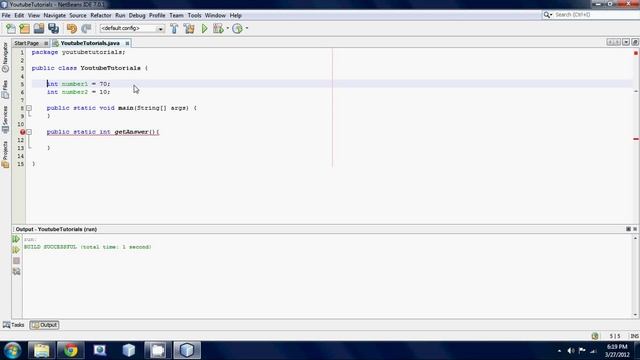
Task: Maximize the editor window icon
Action: pos(635,42)
